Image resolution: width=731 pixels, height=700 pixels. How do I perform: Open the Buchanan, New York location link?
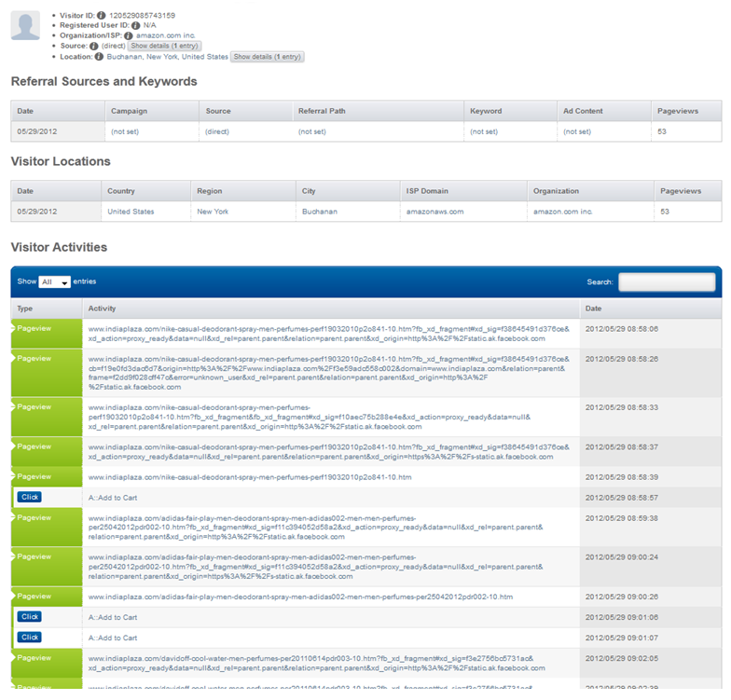[167, 57]
